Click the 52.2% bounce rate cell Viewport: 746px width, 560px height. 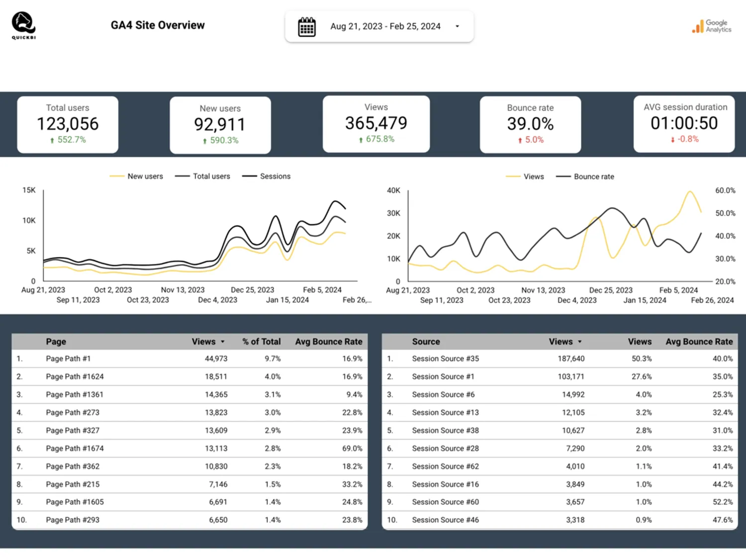click(723, 502)
